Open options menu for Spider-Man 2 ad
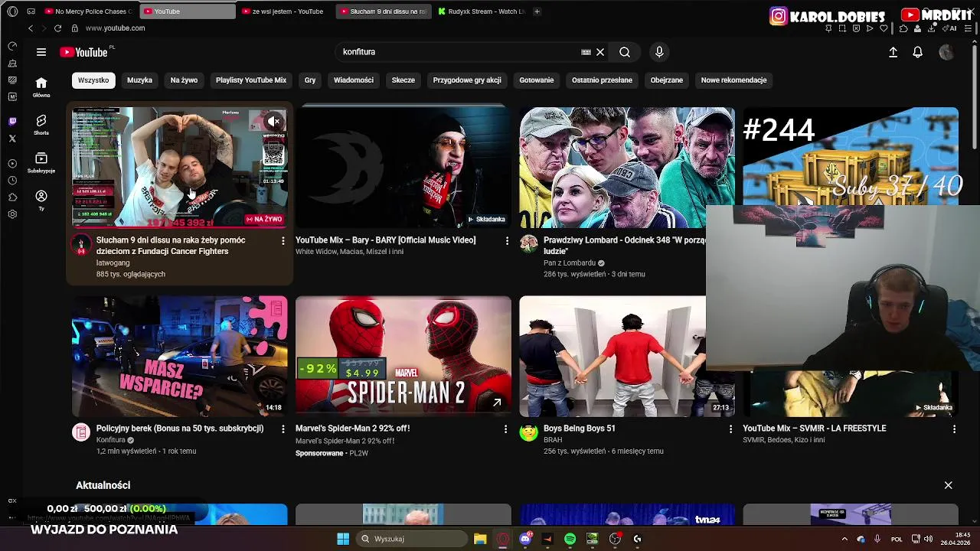Viewport: 980px width, 551px height. click(505, 429)
